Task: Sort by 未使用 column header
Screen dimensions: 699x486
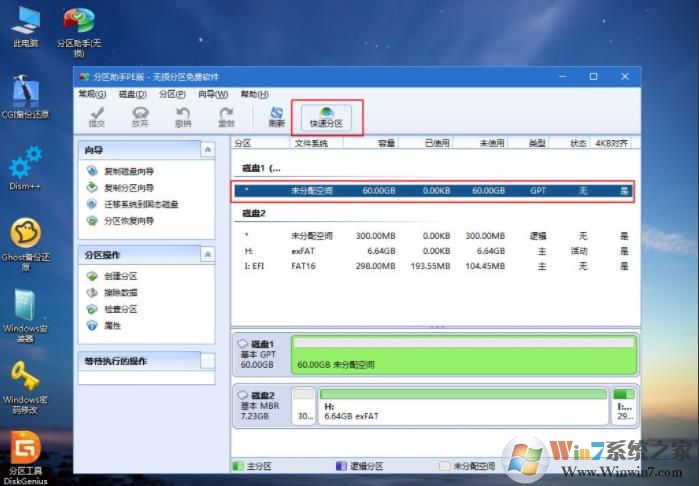Action: click(481, 143)
